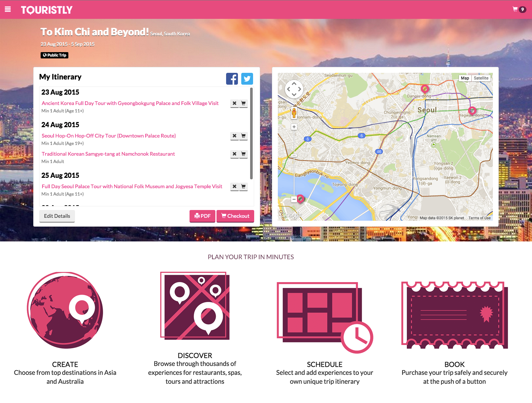
Task: Switch map to Satellite view
Action: 481,78
